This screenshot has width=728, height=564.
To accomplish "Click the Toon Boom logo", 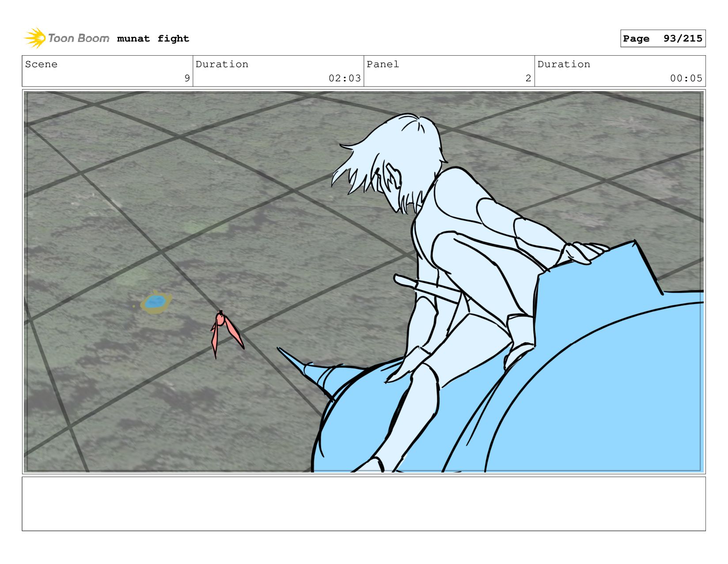I will [x=67, y=38].
